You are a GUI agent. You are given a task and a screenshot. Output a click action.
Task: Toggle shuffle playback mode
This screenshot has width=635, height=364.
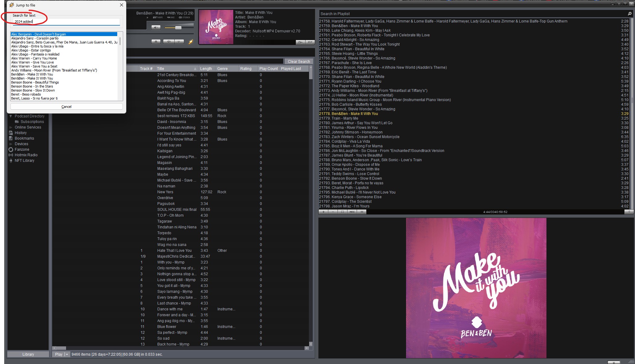coord(168,42)
